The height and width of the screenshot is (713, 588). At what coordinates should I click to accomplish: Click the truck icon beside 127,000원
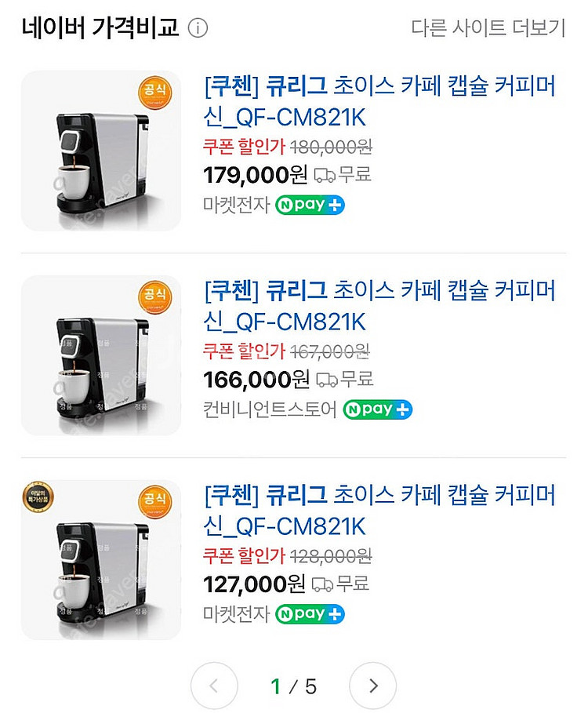(x=324, y=584)
